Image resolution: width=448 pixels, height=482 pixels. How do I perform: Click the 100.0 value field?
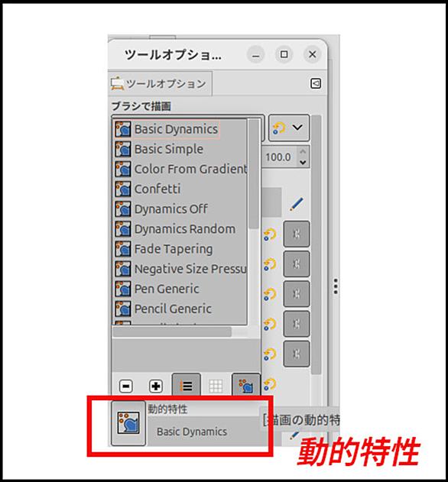pyautogui.click(x=280, y=157)
